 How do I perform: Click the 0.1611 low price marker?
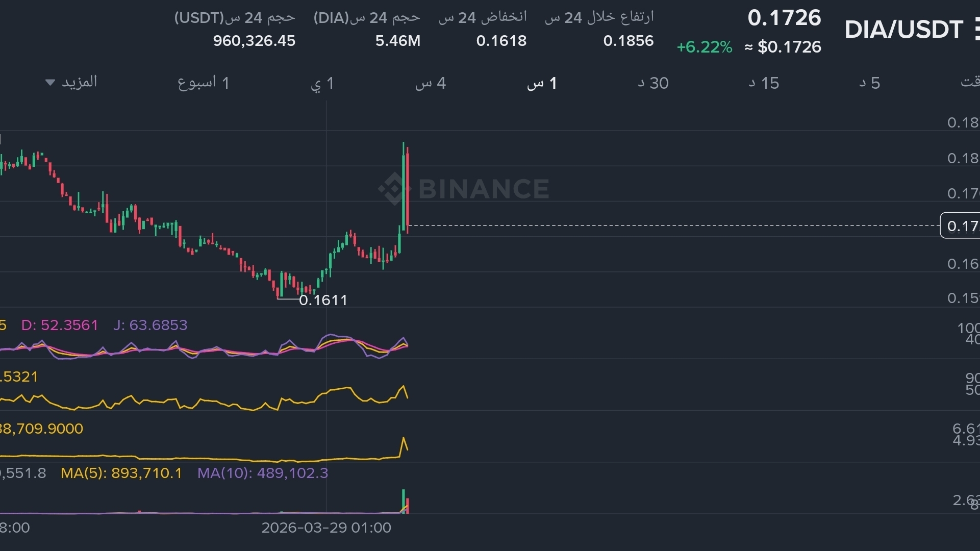point(323,300)
